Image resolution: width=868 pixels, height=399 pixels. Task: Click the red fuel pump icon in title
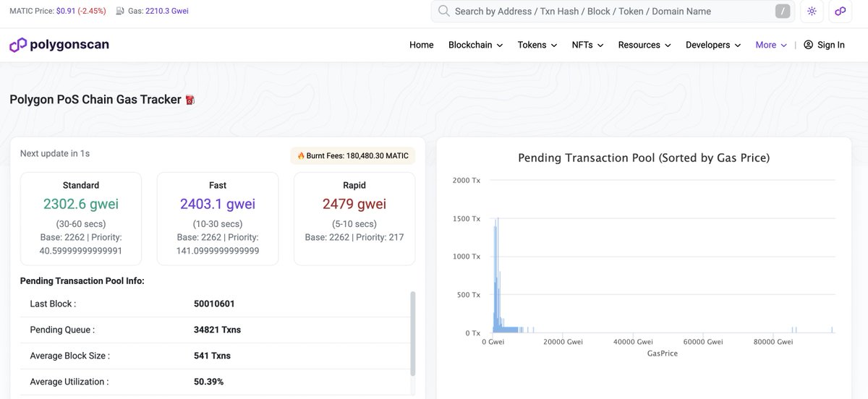point(190,100)
